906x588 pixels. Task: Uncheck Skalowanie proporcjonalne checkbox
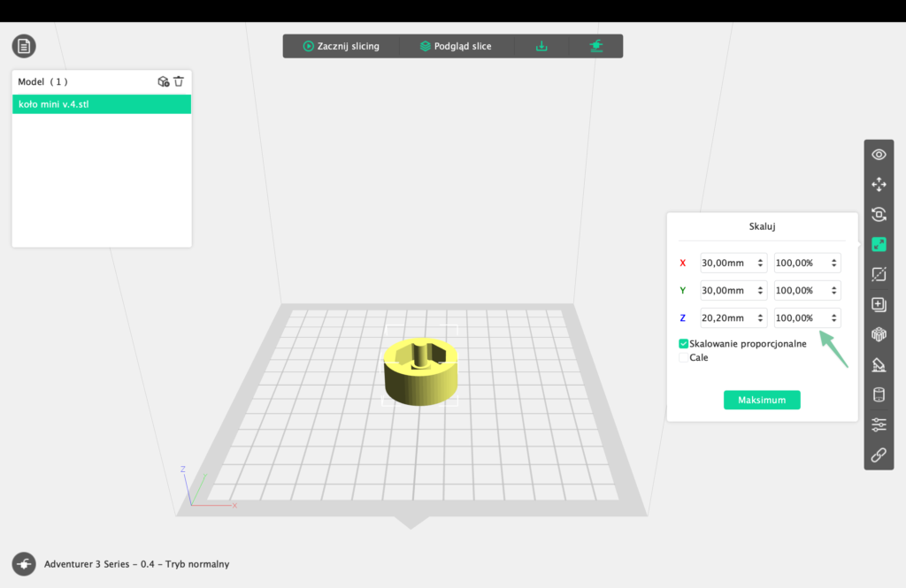click(x=684, y=344)
